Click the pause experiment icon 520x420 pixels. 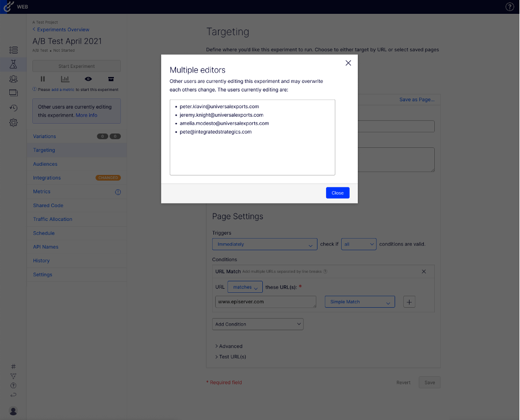(43, 79)
